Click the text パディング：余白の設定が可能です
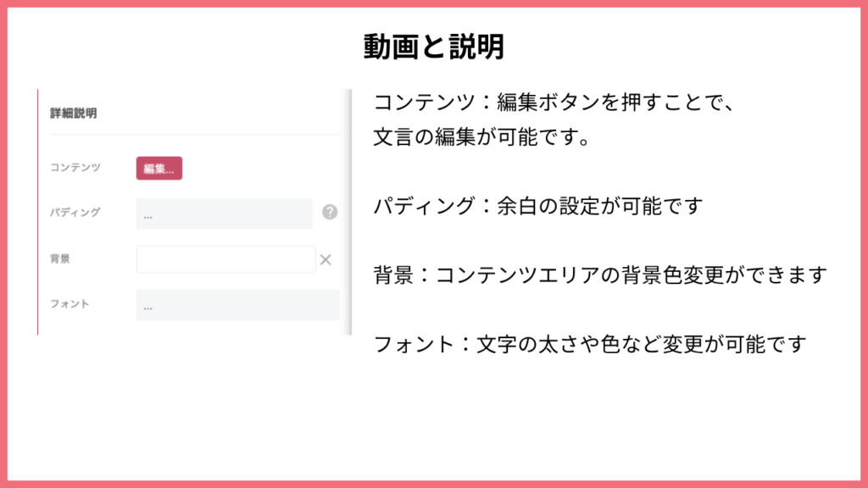The height and width of the screenshot is (488, 868). pyautogui.click(x=538, y=206)
